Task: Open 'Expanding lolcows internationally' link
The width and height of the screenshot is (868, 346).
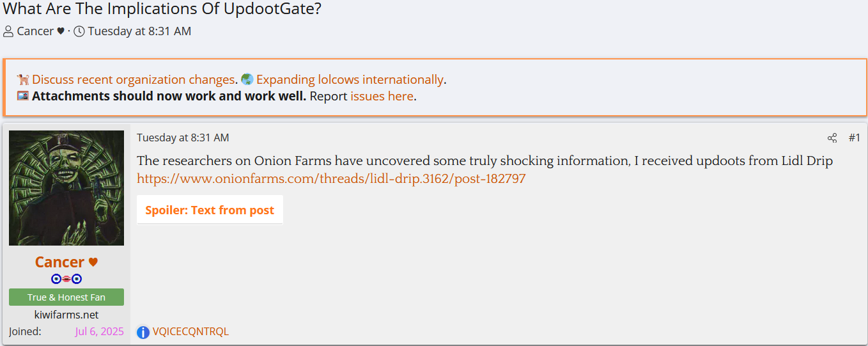Action: (x=350, y=80)
